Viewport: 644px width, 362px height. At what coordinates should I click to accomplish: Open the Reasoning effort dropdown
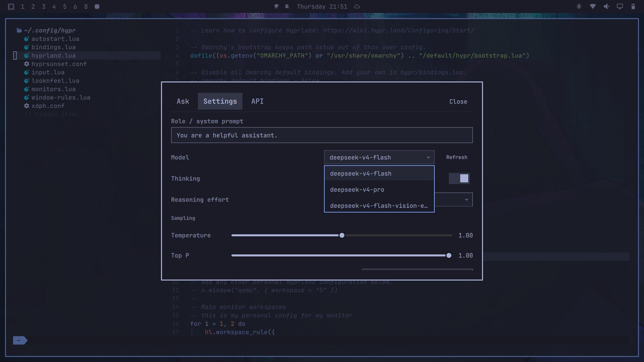pyautogui.click(x=453, y=199)
